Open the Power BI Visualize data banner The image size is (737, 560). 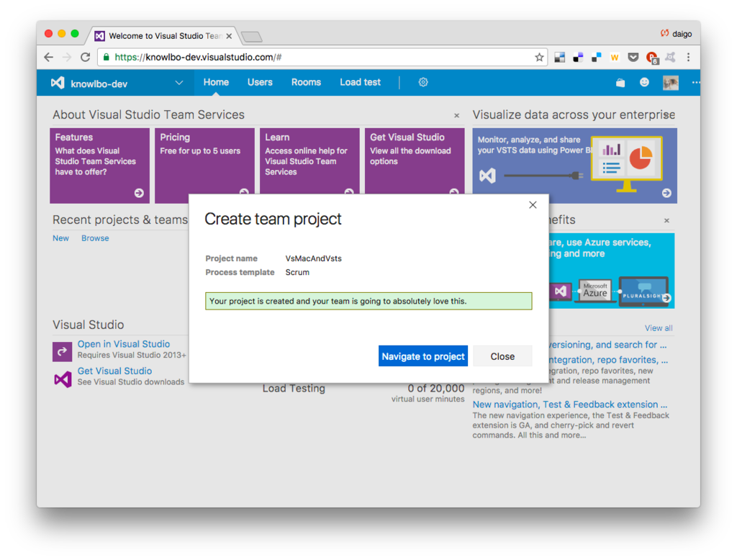coord(574,166)
